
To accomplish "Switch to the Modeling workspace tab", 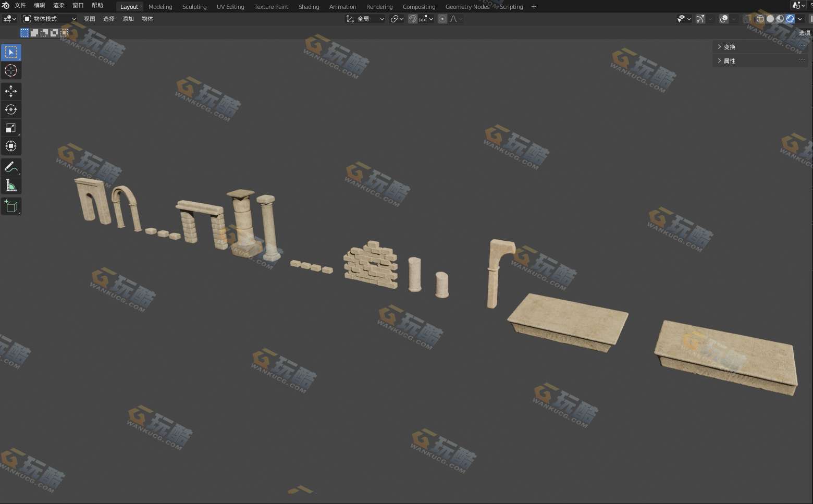I will point(160,7).
